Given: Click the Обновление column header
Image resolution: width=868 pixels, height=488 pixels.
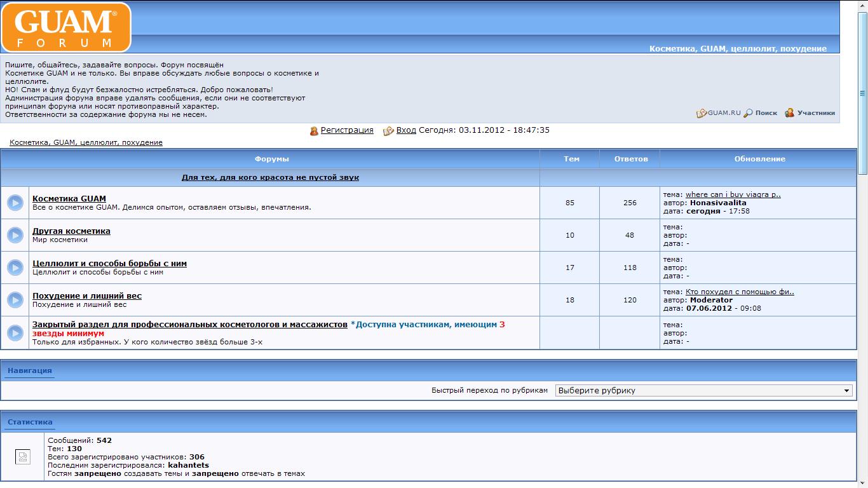Looking at the screenshot, I should tap(760, 159).
